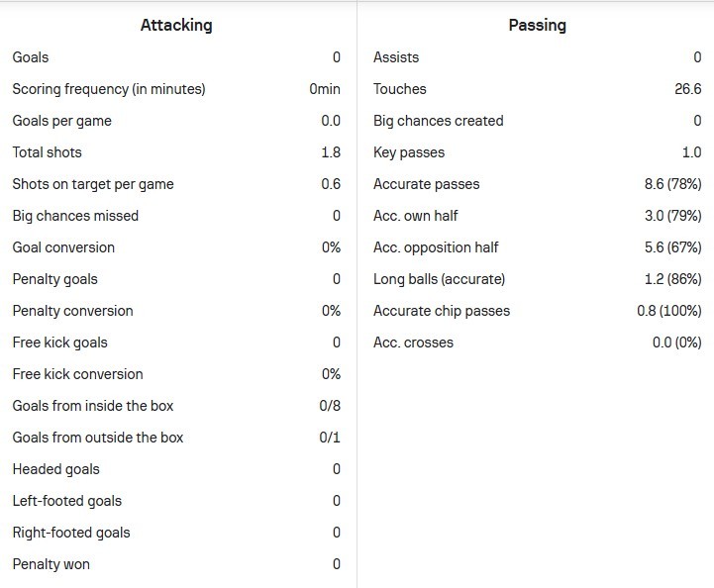Select the Big chances created label

(438, 121)
